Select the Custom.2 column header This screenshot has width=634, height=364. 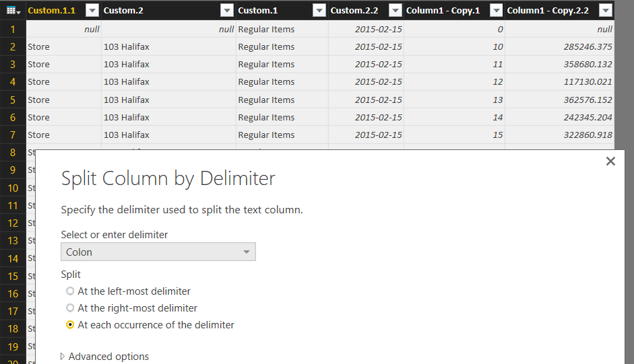tap(158, 10)
